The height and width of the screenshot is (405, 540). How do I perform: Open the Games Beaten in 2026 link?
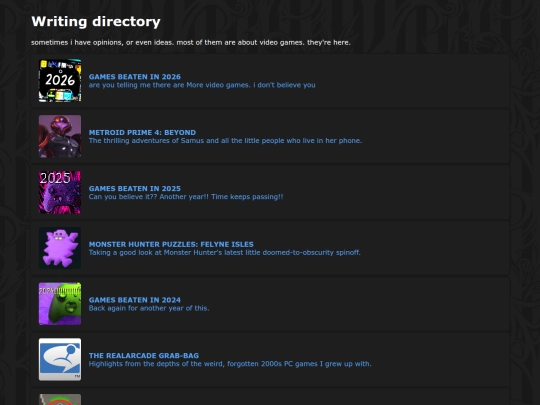(135, 77)
